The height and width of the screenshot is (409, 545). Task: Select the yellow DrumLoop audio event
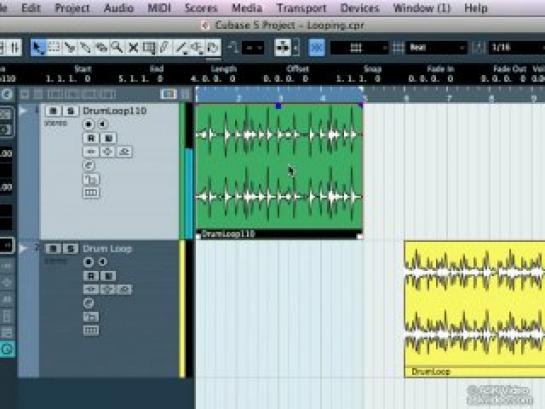474,309
